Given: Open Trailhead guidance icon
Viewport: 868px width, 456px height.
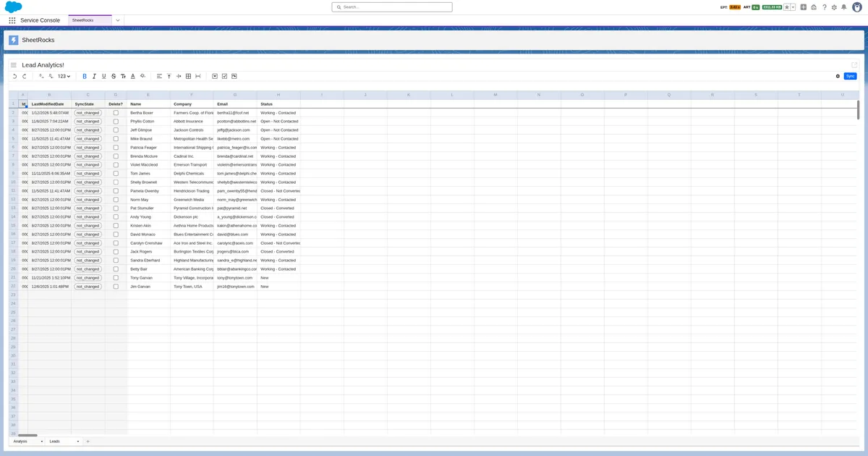Looking at the screenshot, I should click(x=814, y=7).
